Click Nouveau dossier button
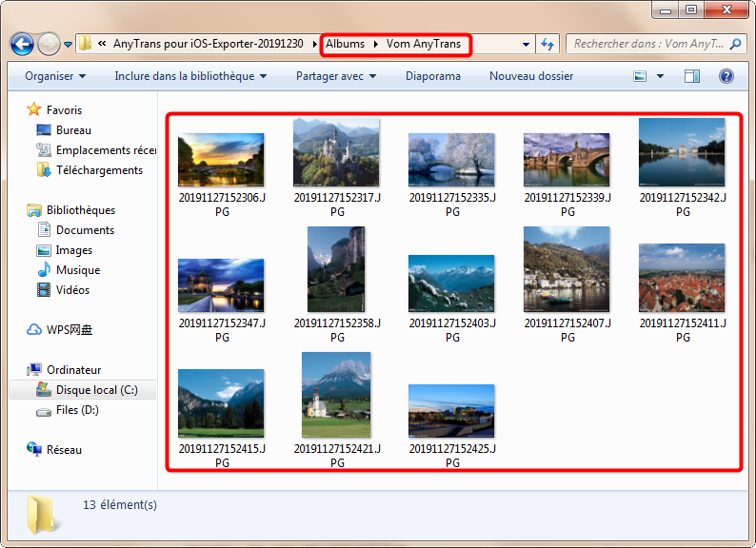The image size is (756, 548). [x=530, y=76]
